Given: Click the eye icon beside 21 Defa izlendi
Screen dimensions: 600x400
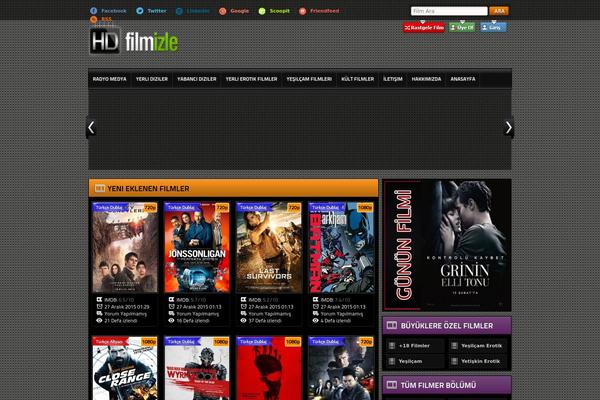Looking at the screenshot, I should pyautogui.click(x=99, y=320).
